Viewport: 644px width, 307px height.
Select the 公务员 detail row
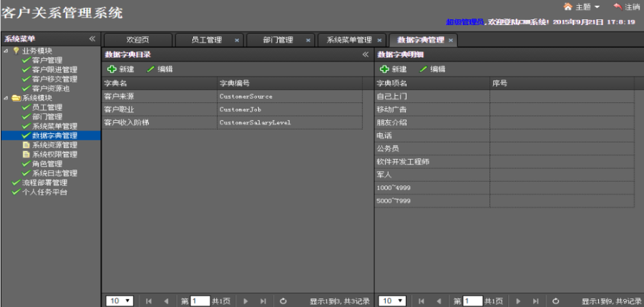pos(504,149)
